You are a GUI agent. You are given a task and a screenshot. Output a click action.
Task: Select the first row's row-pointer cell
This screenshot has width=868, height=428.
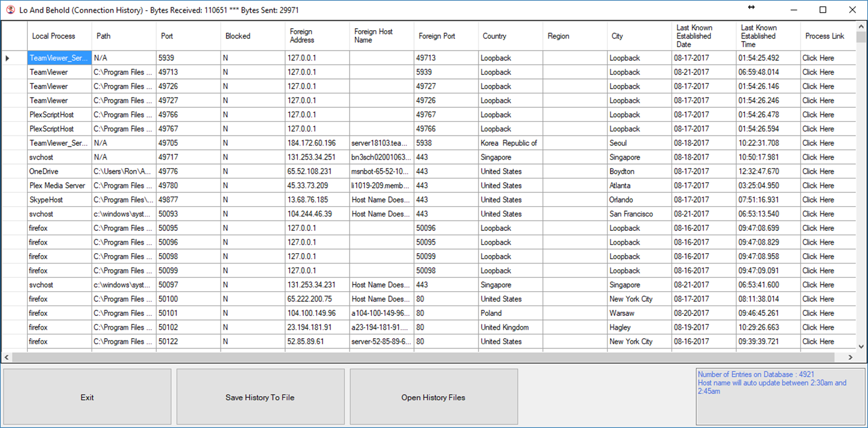14,58
